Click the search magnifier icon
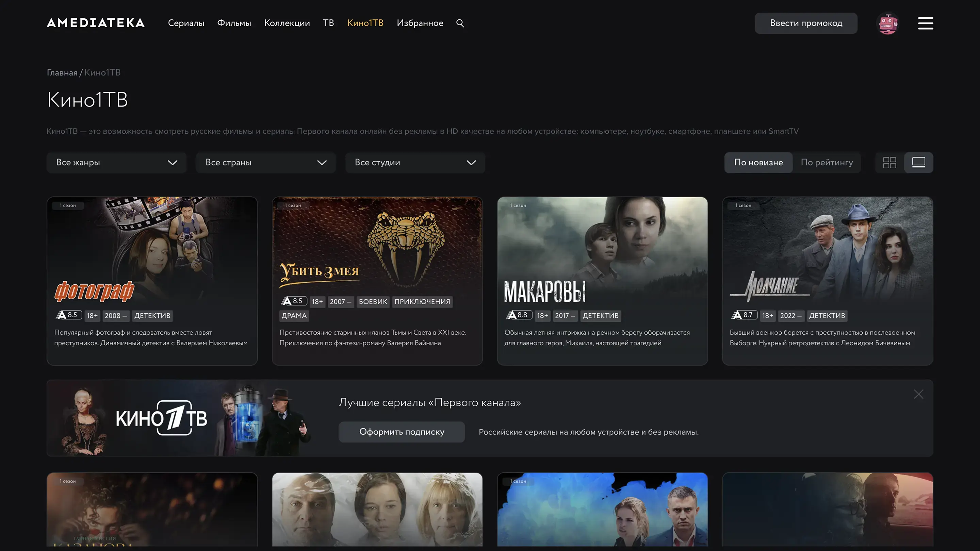The height and width of the screenshot is (551, 980). click(x=460, y=23)
